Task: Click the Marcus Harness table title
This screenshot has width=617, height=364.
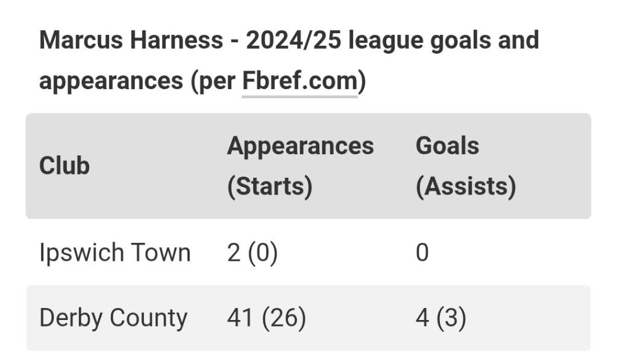Action: (x=289, y=60)
